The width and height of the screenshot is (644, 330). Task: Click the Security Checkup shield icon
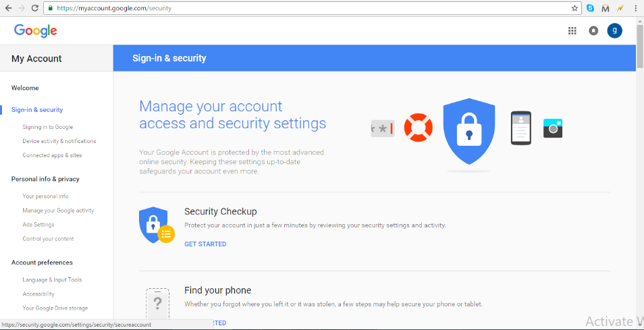tap(157, 225)
